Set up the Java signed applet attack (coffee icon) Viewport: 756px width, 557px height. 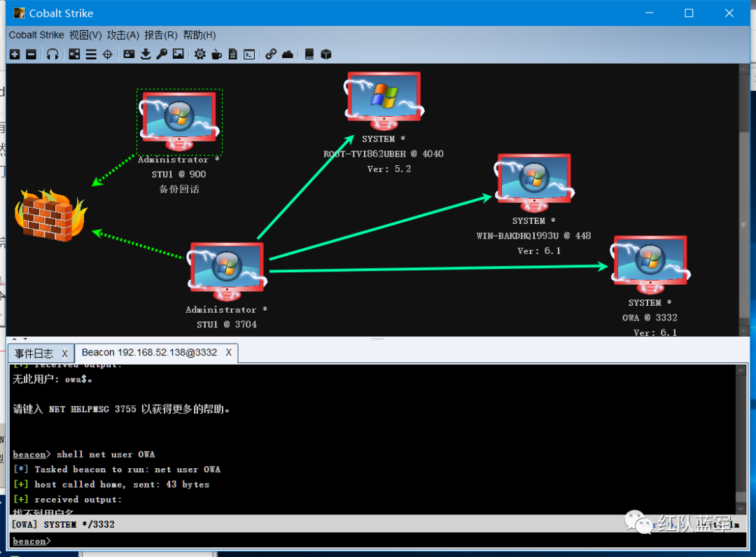pos(216,55)
